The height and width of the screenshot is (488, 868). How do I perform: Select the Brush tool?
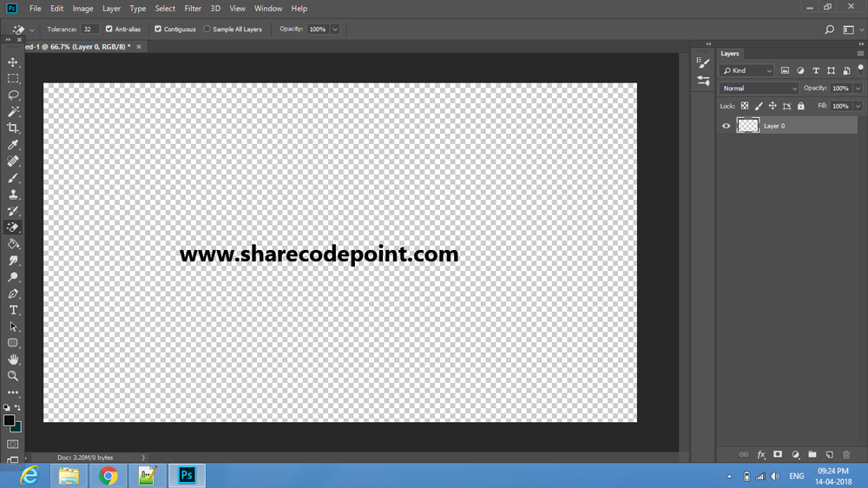tap(13, 178)
